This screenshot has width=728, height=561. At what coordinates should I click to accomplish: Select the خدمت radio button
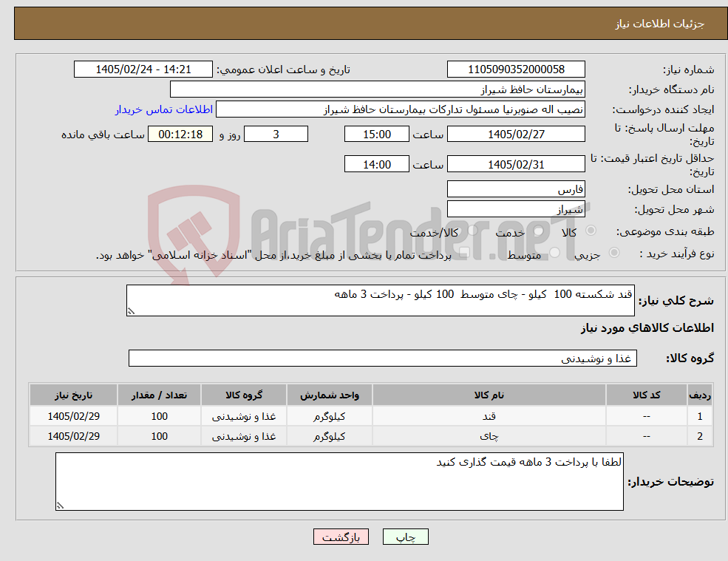tap(538, 231)
